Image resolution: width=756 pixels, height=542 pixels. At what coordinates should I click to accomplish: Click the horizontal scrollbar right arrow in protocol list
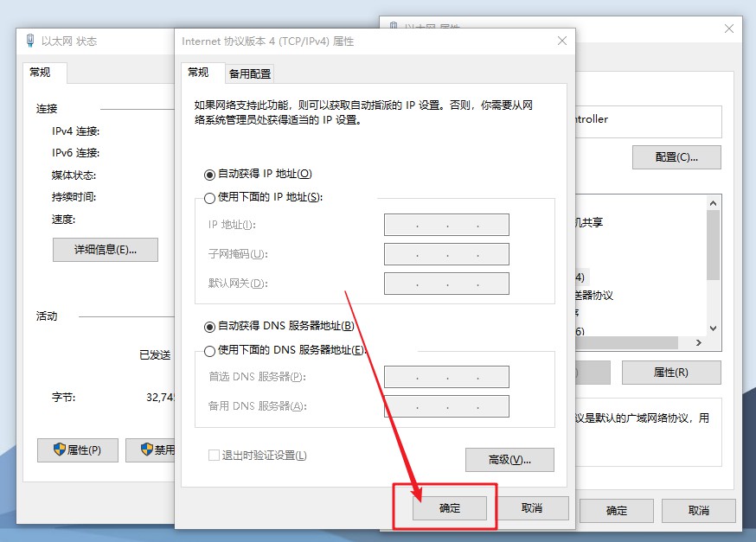[698, 342]
